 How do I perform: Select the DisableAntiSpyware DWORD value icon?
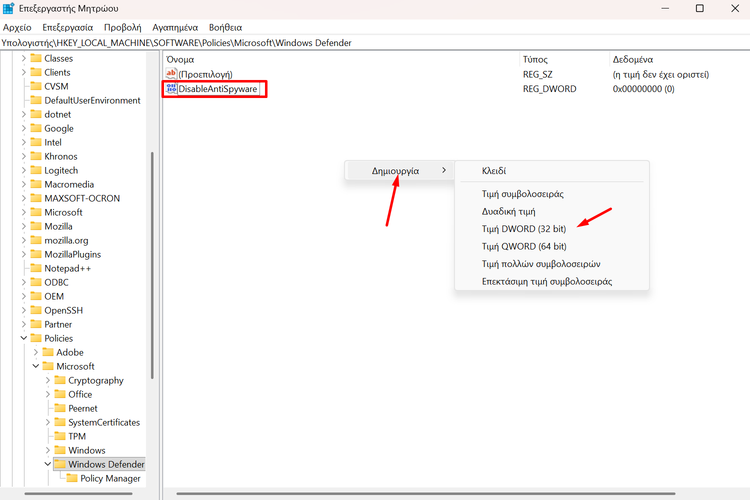click(x=171, y=89)
